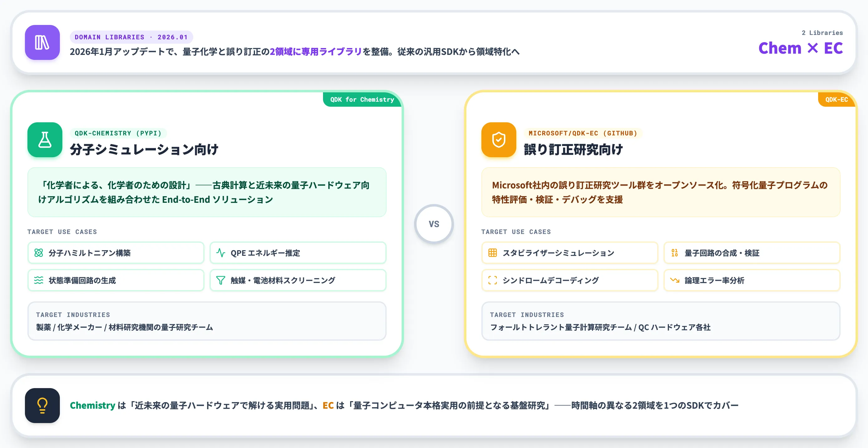
Task: Click the pulse icon beside QPE エネルギー推定
Action: 221,253
